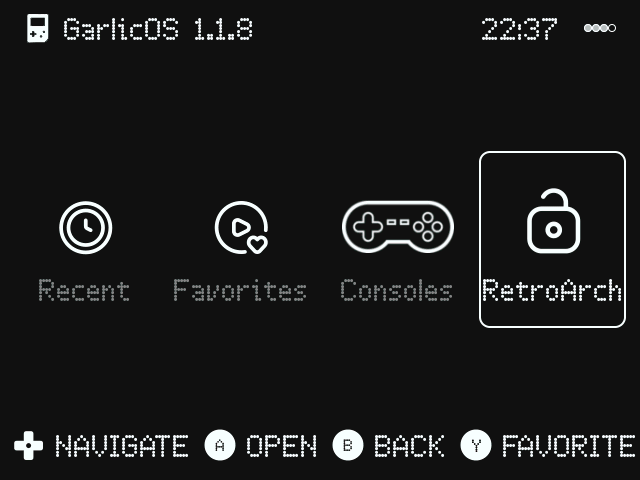The image size is (640, 480).
Task: Click the round Y button icon
Action: coord(476,445)
